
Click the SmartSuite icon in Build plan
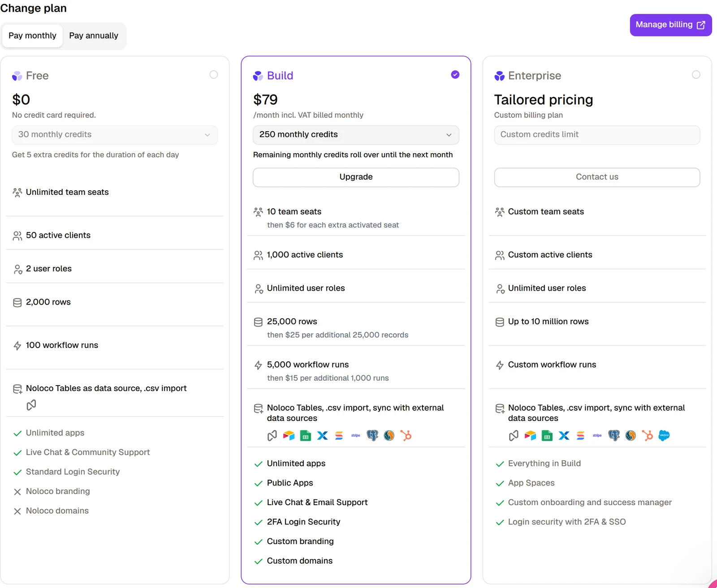tap(339, 435)
